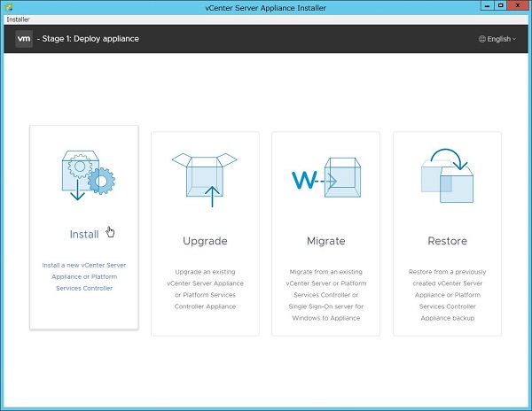The image size is (532, 411).
Task: Click 'Upgrade an existing' description text
Action: 205,289
